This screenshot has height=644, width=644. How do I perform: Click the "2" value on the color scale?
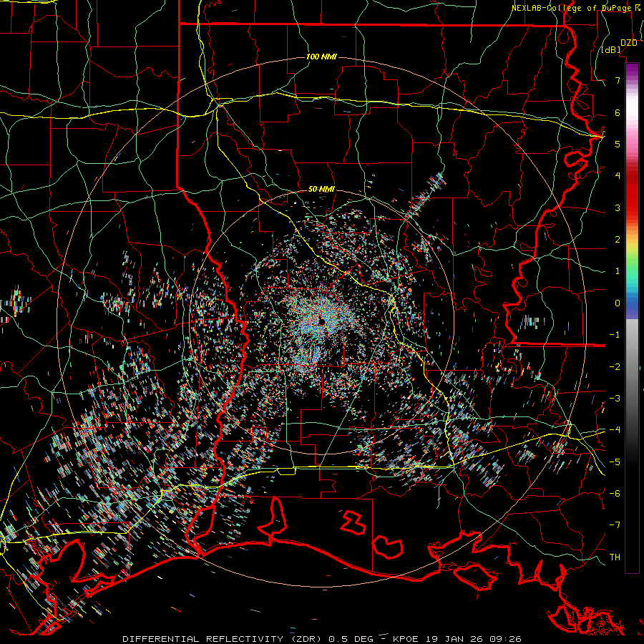click(x=618, y=240)
